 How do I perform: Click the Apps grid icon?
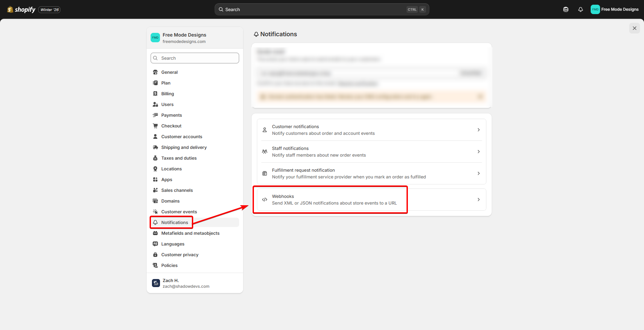pos(155,179)
